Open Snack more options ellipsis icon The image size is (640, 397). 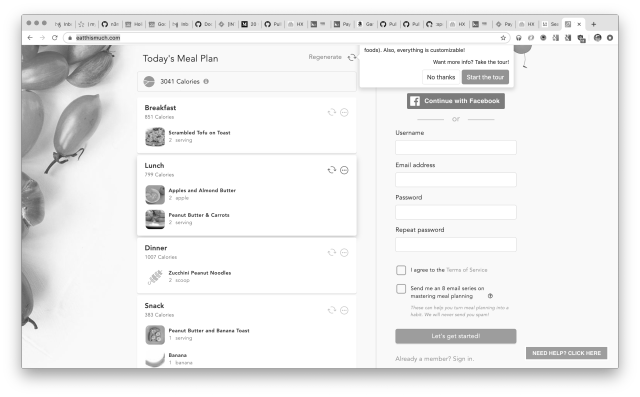click(344, 310)
